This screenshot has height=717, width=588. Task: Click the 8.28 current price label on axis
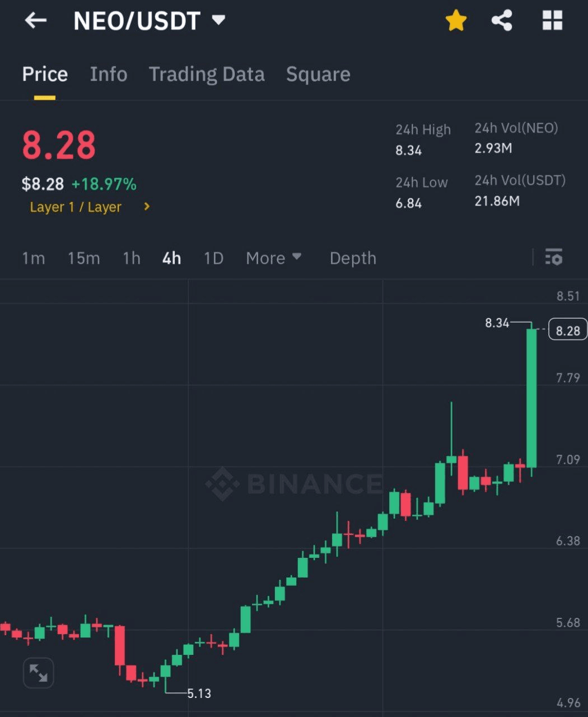tap(567, 330)
